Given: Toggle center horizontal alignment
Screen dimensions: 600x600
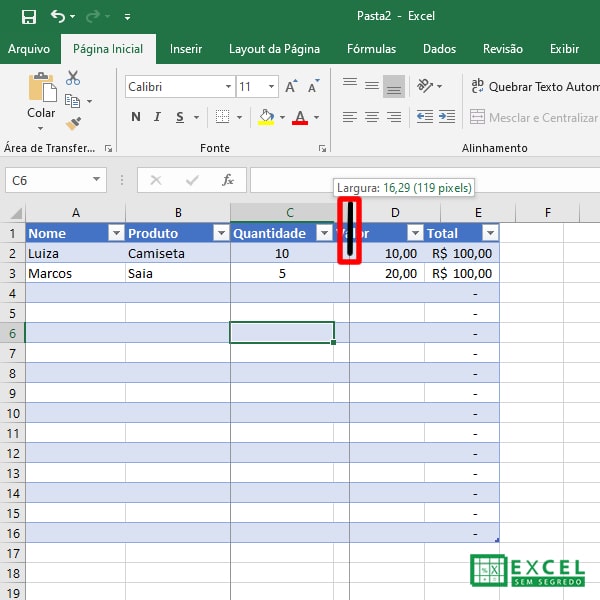Looking at the screenshot, I should [x=371, y=117].
